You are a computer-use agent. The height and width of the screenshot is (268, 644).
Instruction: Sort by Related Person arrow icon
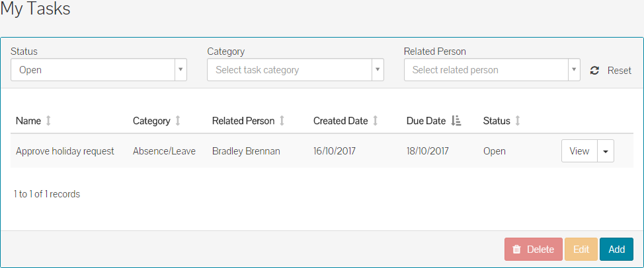[x=282, y=121]
